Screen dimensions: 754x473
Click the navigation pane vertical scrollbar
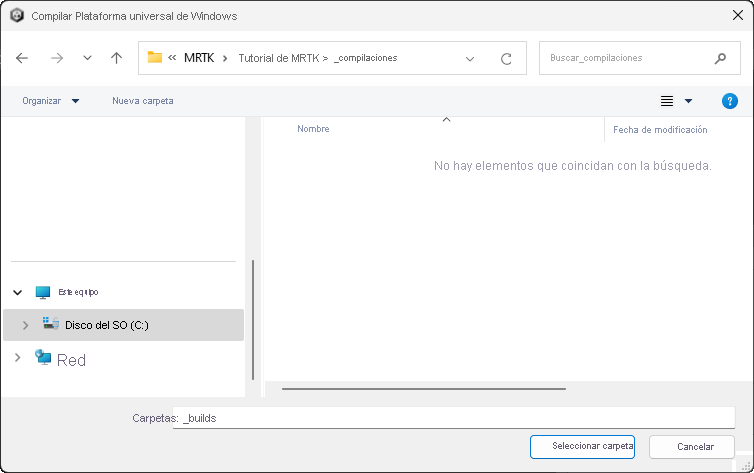pos(253,320)
